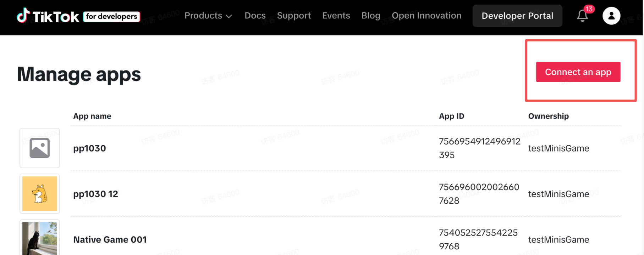Screen dimensions: 644x255
Task: Click the "for developers" badge
Action: pyautogui.click(x=111, y=16)
